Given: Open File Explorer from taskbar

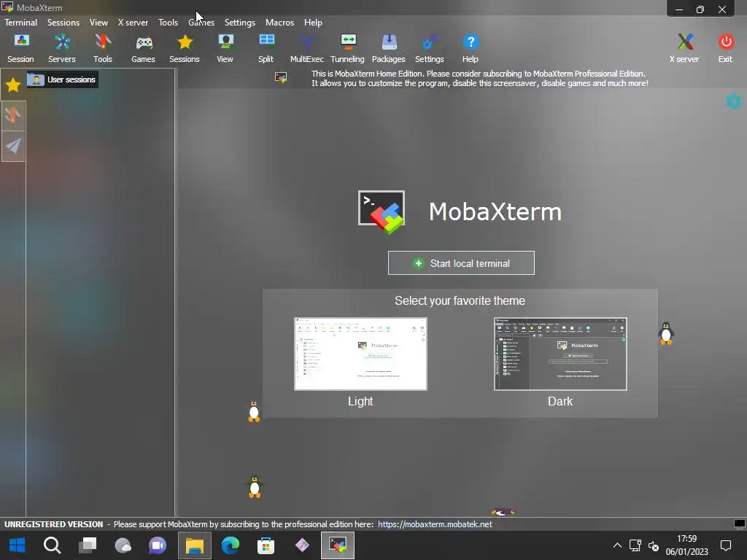Looking at the screenshot, I should point(194,545).
